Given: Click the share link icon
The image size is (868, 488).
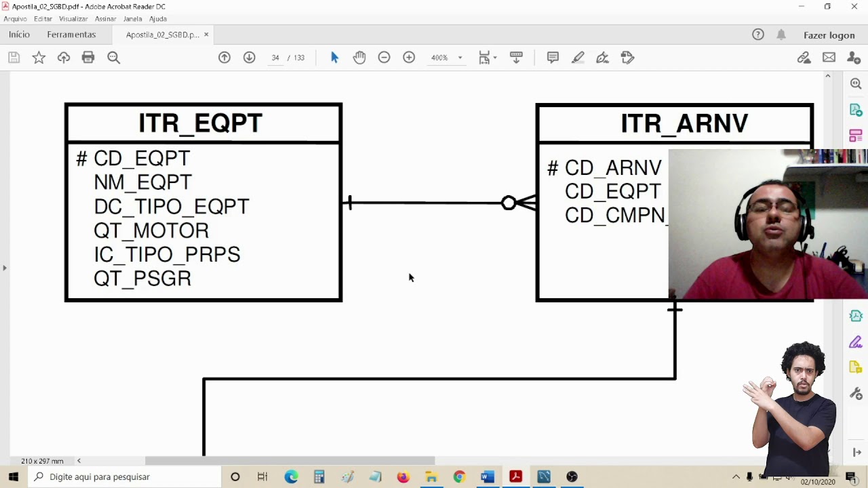Looking at the screenshot, I should coord(804,58).
